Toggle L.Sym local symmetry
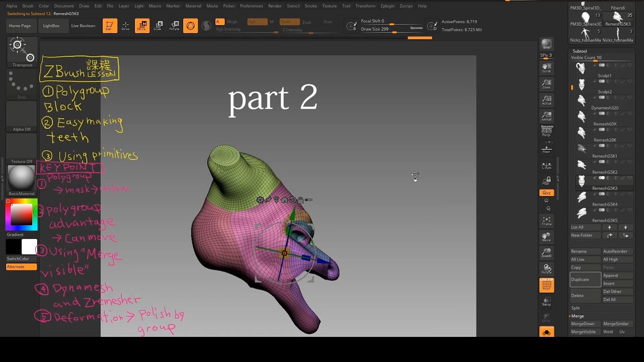The height and width of the screenshot is (362, 644). (546, 165)
